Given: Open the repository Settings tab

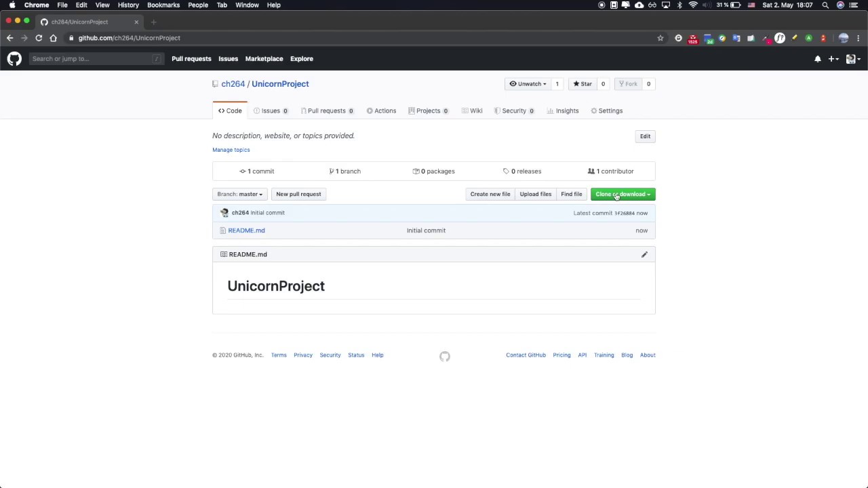Looking at the screenshot, I should coord(606,111).
